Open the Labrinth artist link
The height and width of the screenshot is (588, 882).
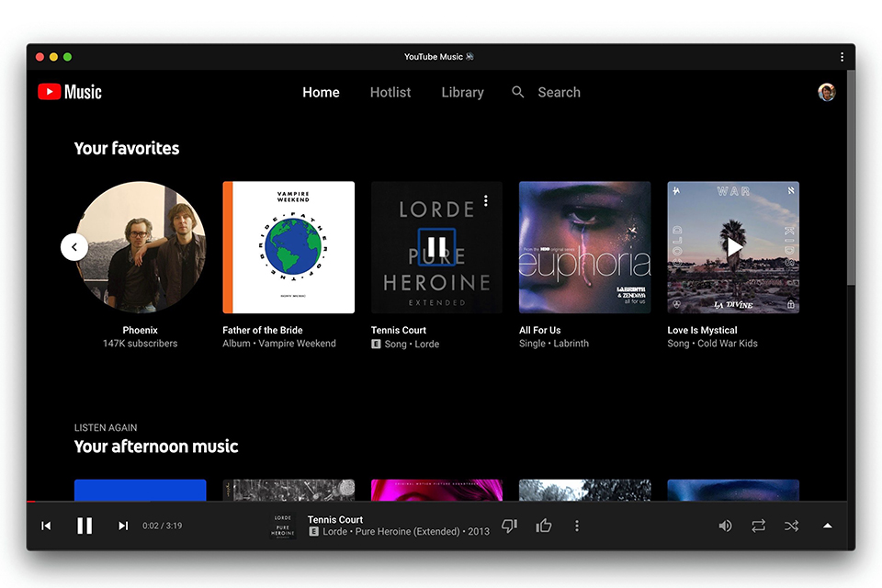pos(571,344)
